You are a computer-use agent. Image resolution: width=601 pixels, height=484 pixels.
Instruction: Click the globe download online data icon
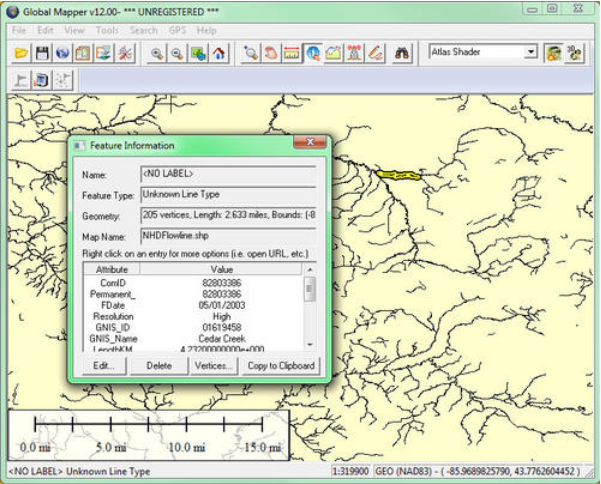tap(61, 52)
